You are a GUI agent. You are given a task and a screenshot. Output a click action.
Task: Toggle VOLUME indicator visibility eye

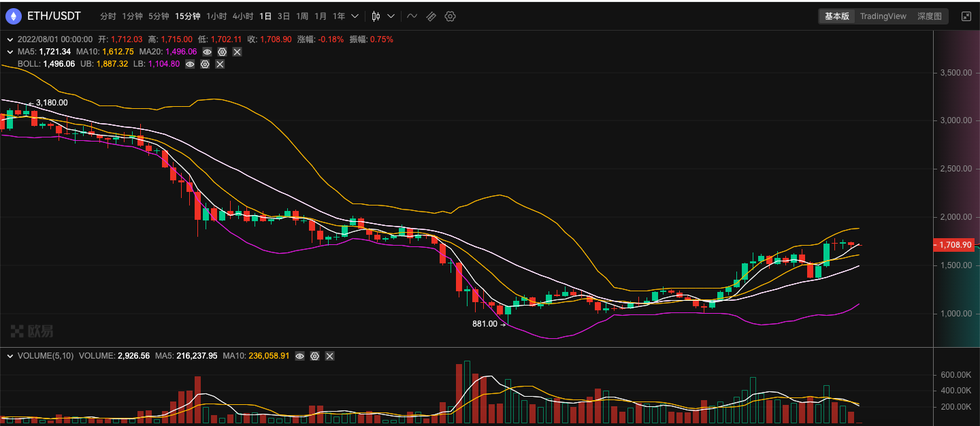click(299, 356)
